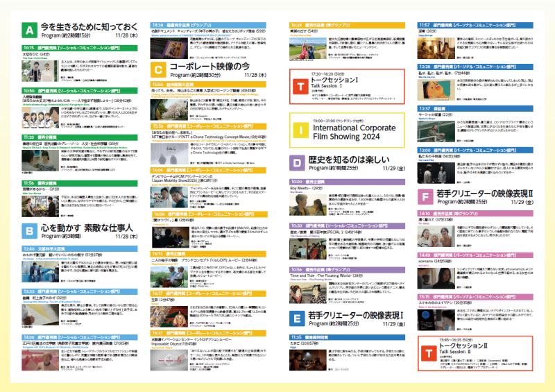Click the 16:24 優秀作品賞 time bar
555x392 pixels.
(348, 25)
